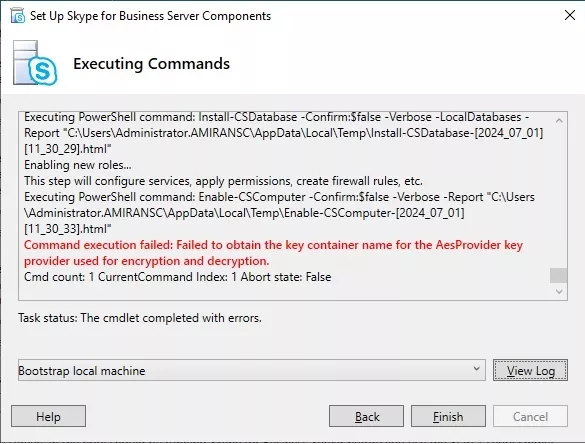Viewport: 585px width, 444px height.
Task: Click the empty scrollbar track above the thumb
Action: pos(559,198)
